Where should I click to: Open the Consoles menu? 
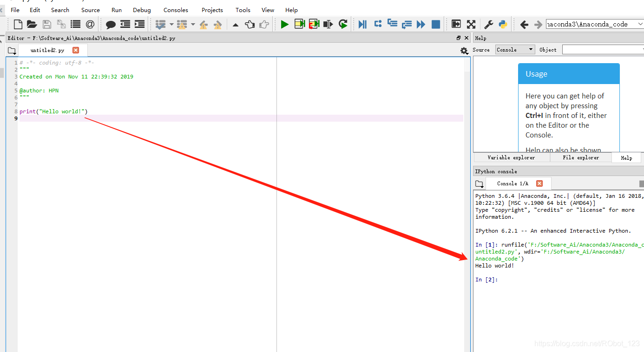pyautogui.click(x=176, y=10)
